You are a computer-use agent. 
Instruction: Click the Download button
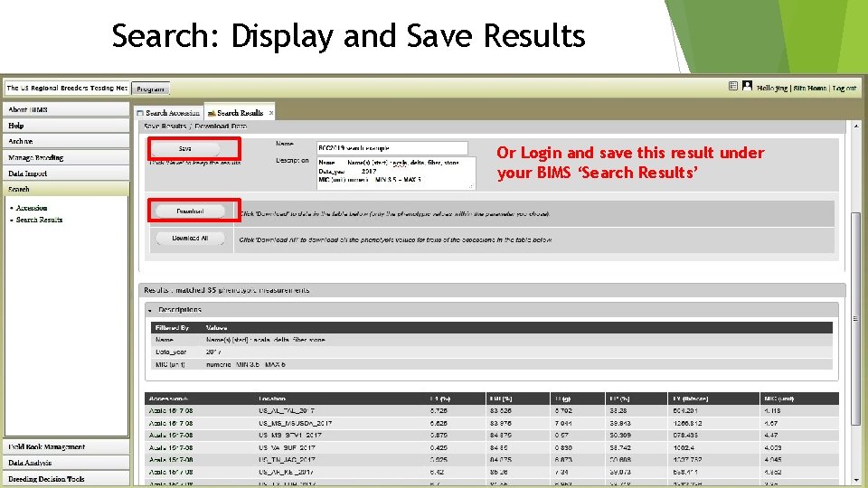[190, 211]
